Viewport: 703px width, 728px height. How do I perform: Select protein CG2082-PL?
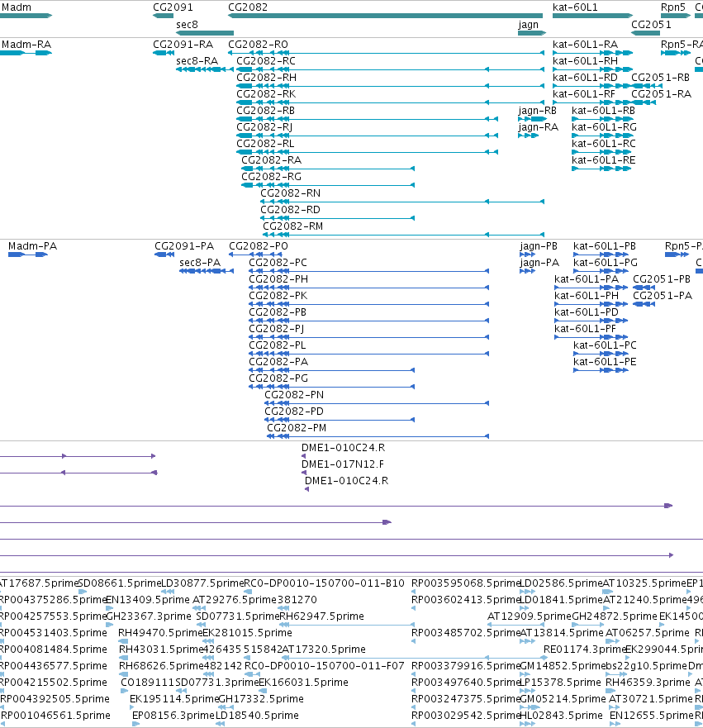point(278,345)
